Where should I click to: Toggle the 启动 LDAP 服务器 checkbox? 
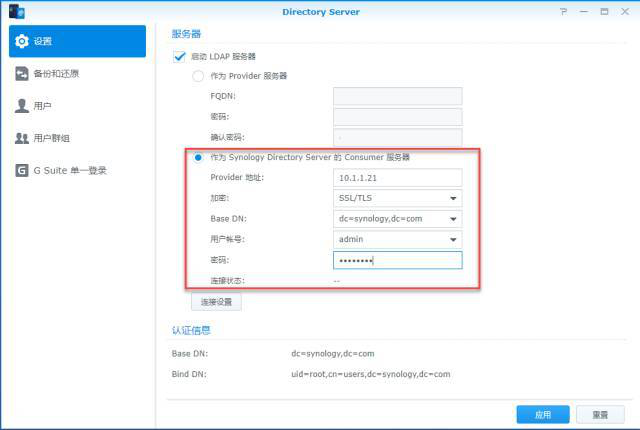click(179, 56)
